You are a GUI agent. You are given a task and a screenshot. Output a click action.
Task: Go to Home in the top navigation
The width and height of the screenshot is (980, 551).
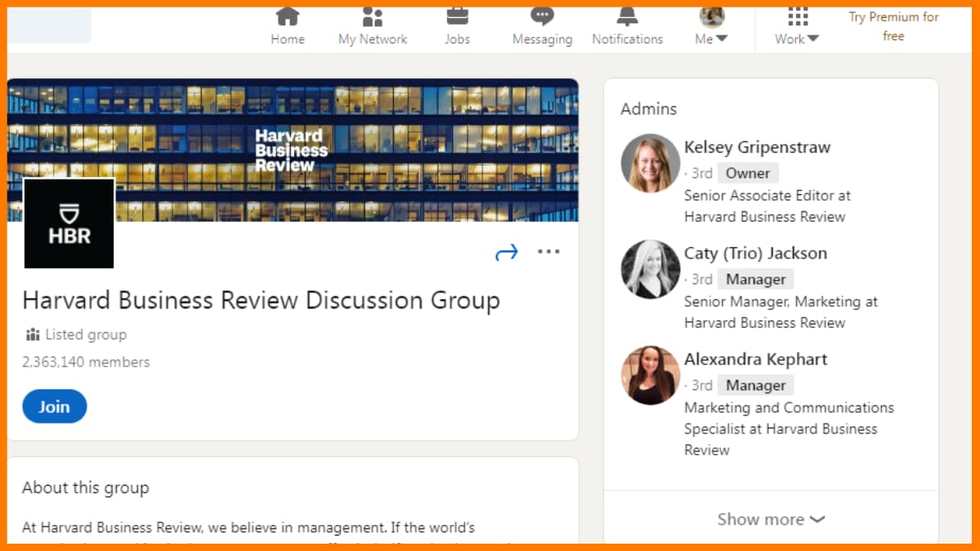[287, 27]
